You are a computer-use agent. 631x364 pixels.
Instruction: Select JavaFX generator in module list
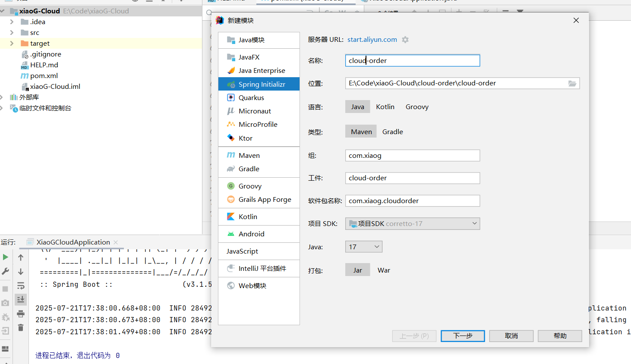click(x=259, y=57)
